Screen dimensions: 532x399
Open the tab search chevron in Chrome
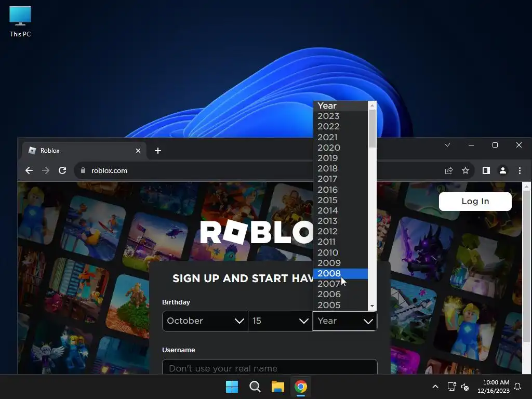(447, 145)
